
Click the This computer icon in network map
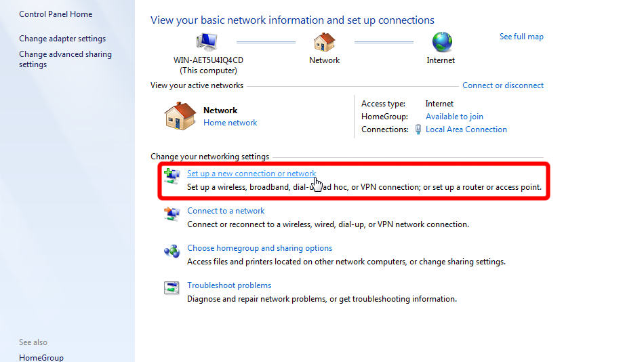[x=207, y=42]
